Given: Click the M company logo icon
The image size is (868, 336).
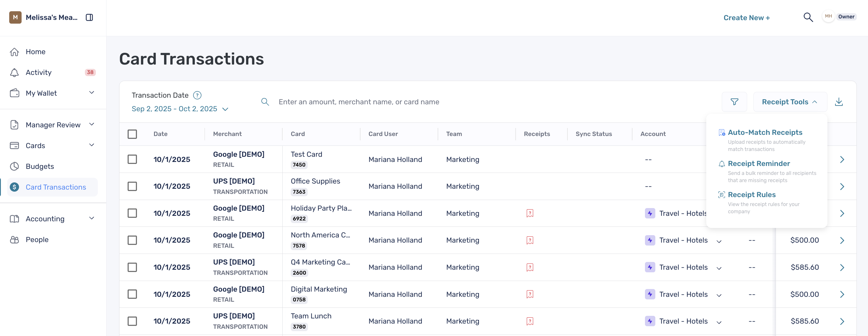Looking at the screenshot, I should click(x=15, y=17).
